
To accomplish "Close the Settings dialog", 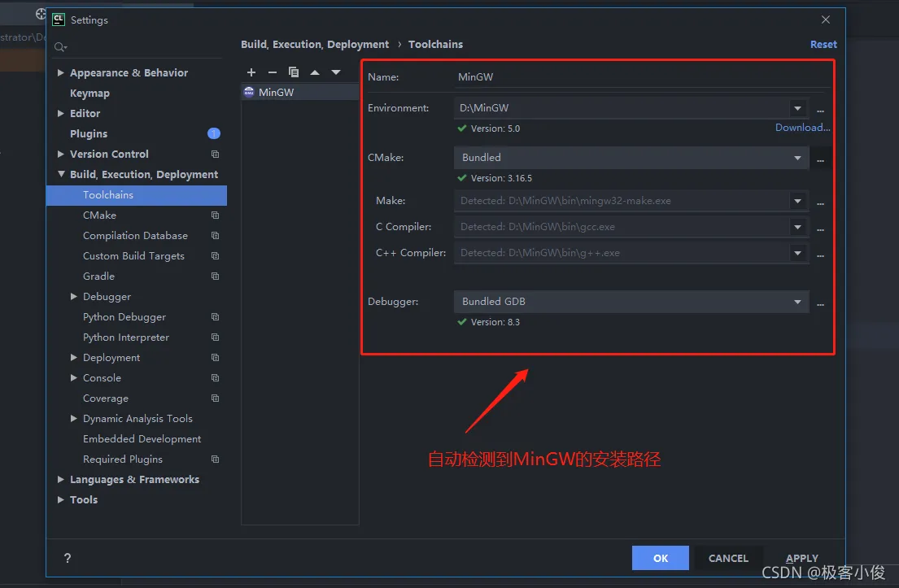I will (x=826, y=20).
